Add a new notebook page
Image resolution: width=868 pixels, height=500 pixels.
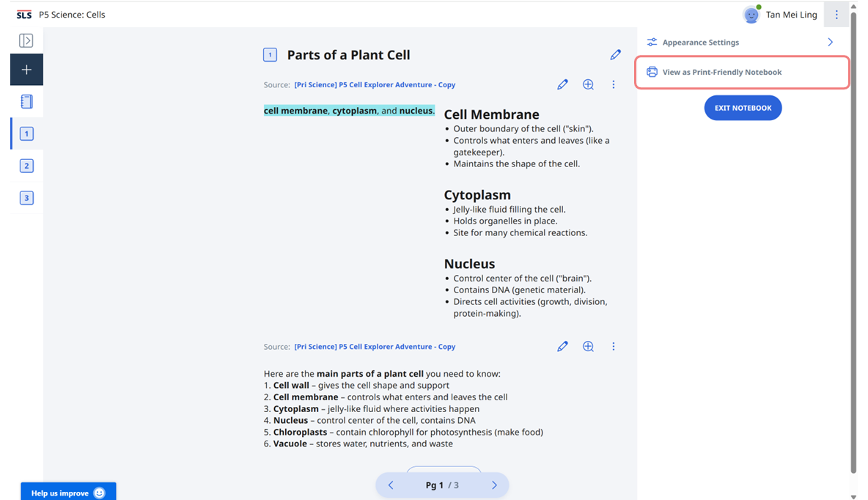[26, 70]
